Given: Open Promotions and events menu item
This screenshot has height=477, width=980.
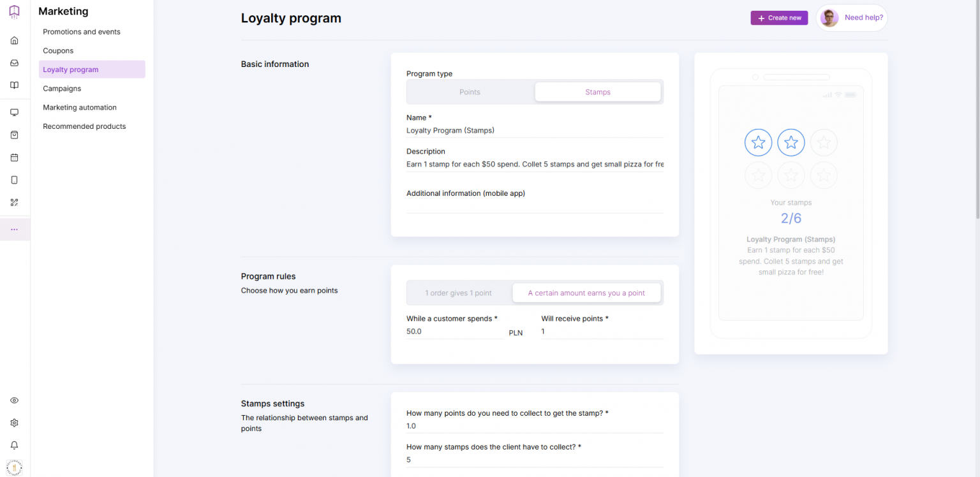Looking at the screenshot, I should tap(82, 32).
